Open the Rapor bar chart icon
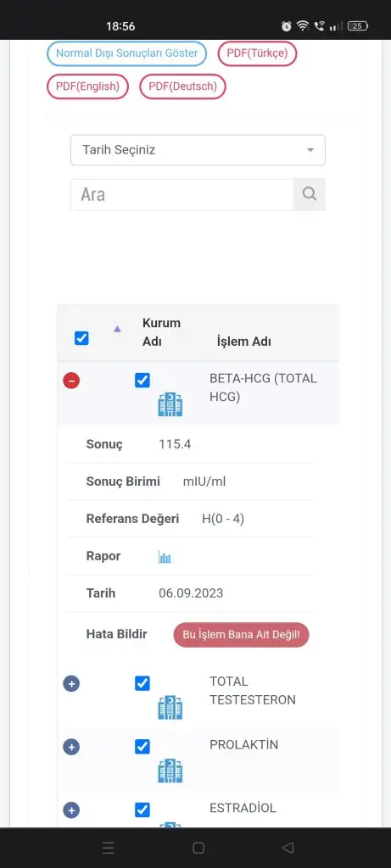Image resolution: width=391 pixels, height=868 pixels. (165, 556)
